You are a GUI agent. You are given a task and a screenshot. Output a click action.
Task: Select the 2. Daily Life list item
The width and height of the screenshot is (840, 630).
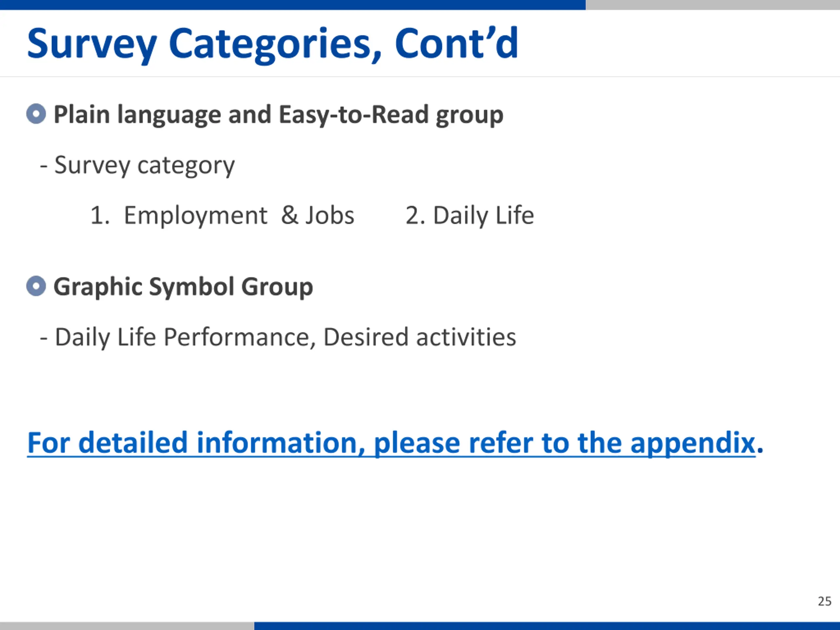(470, 215)
